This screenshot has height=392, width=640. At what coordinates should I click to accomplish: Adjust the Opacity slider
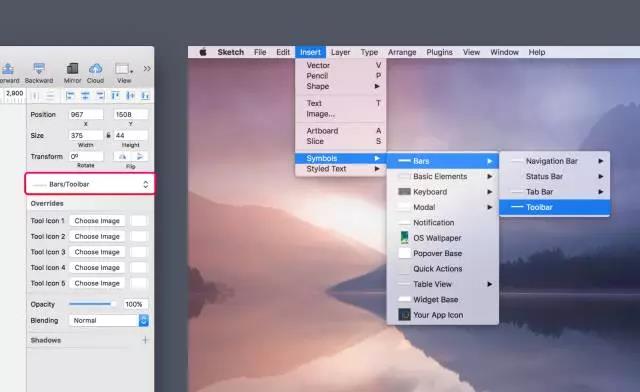[92, 304]
